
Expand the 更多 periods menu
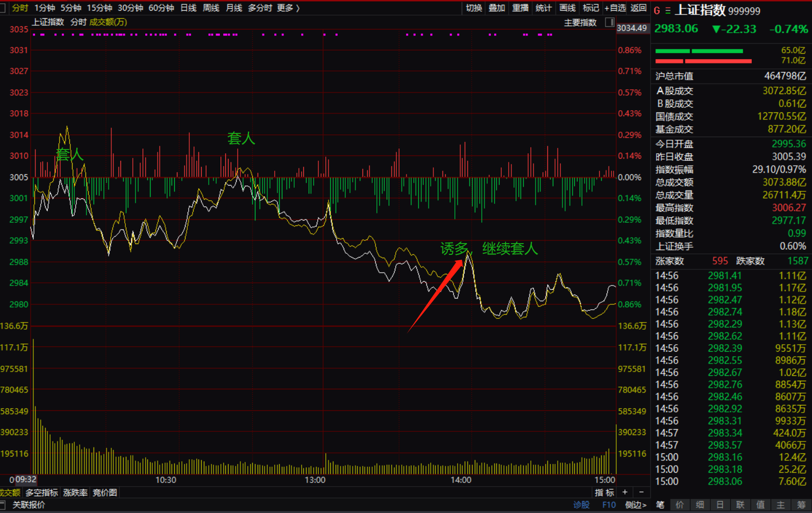pyautogui.click(x=288, y=8)
